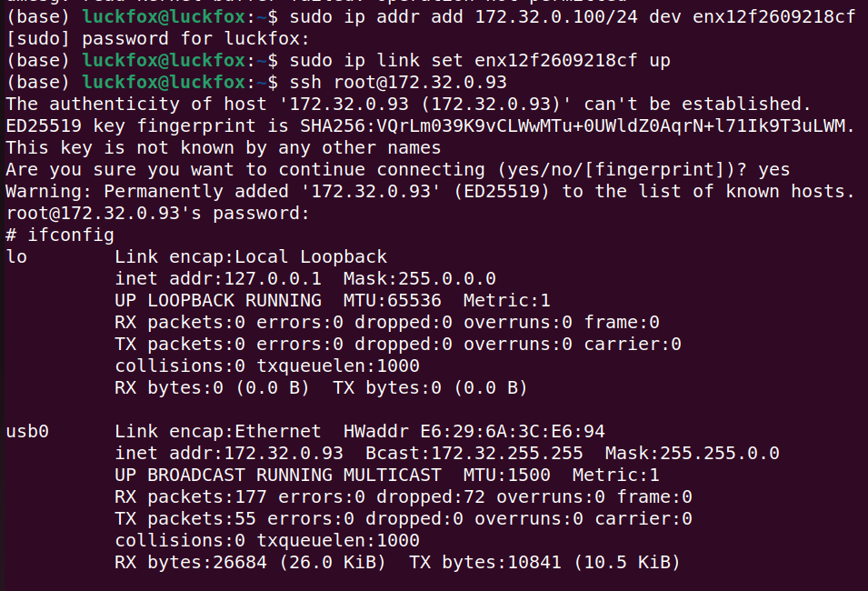This screenshot has width=868, height=591.
Task: Click the ssh root@172.32.0.93 command
Action: tap(398, 82)
